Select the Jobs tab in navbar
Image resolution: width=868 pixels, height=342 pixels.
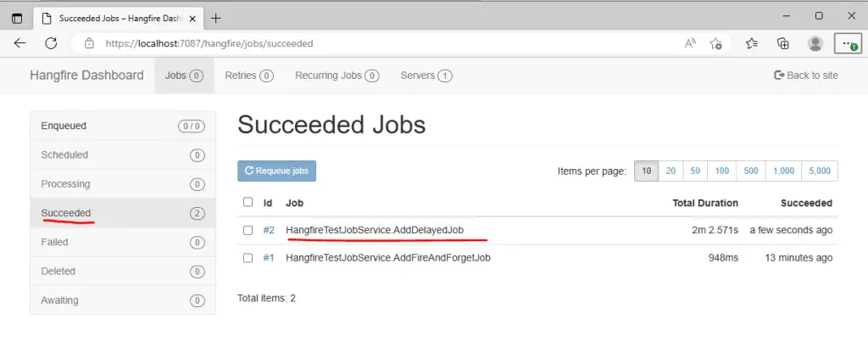tap(184, 76)
